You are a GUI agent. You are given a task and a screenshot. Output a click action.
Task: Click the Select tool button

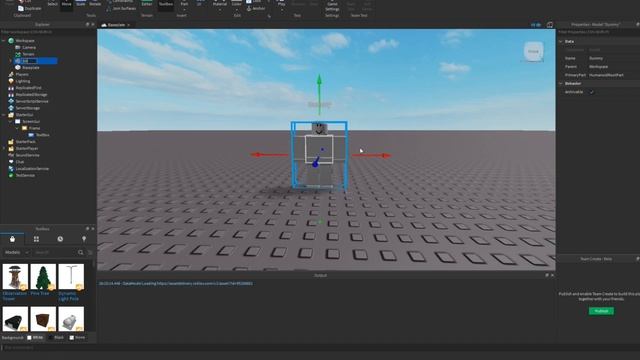click(52, 3)
